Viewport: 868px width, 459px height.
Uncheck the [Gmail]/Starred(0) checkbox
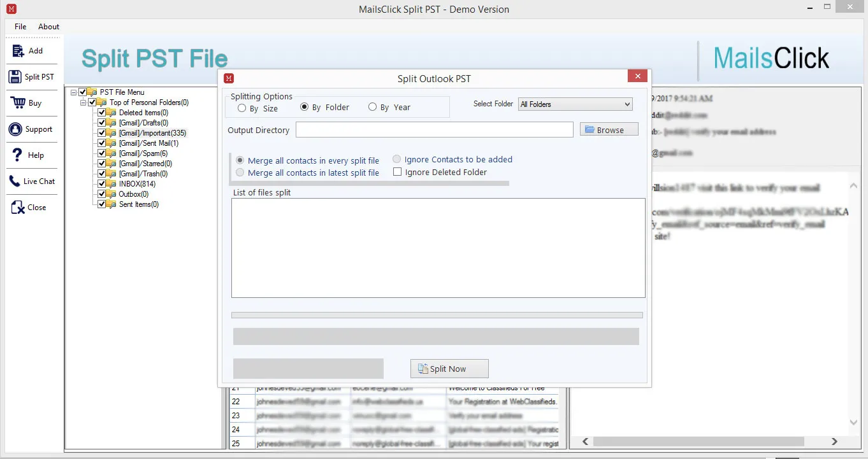tap(102, 164)
